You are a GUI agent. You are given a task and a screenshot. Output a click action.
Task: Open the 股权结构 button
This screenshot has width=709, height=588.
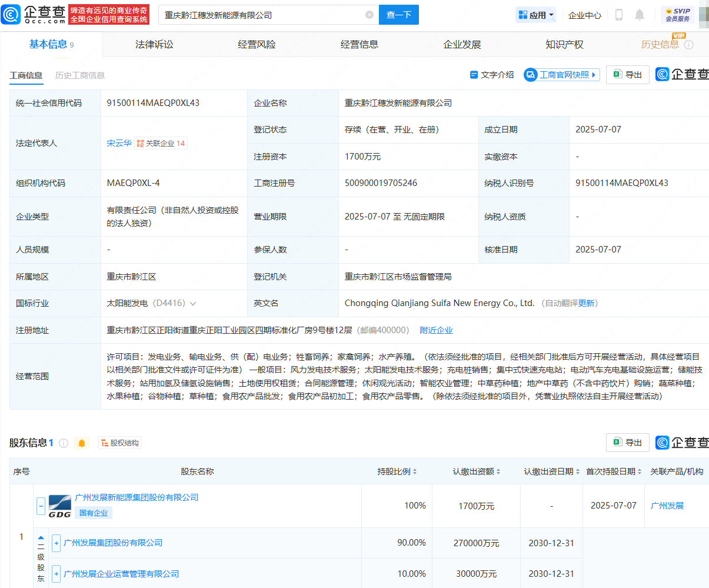tap(120, 443)
